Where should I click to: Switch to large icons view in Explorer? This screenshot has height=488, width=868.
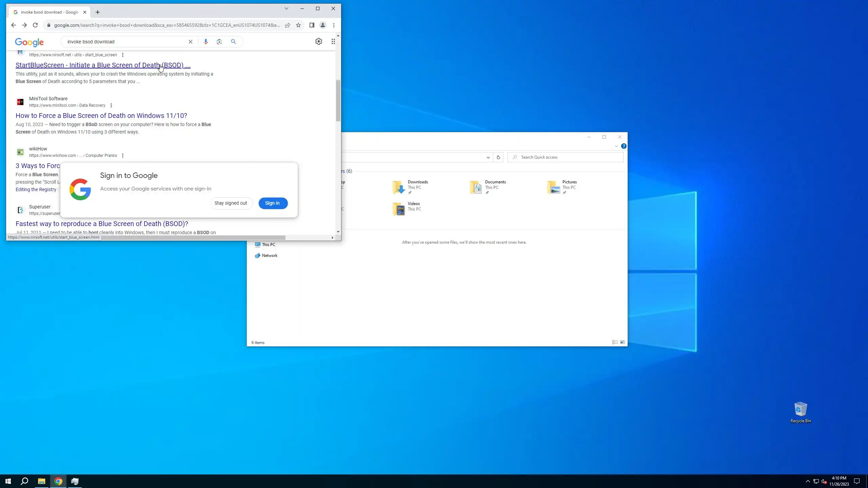coord(623,342)
